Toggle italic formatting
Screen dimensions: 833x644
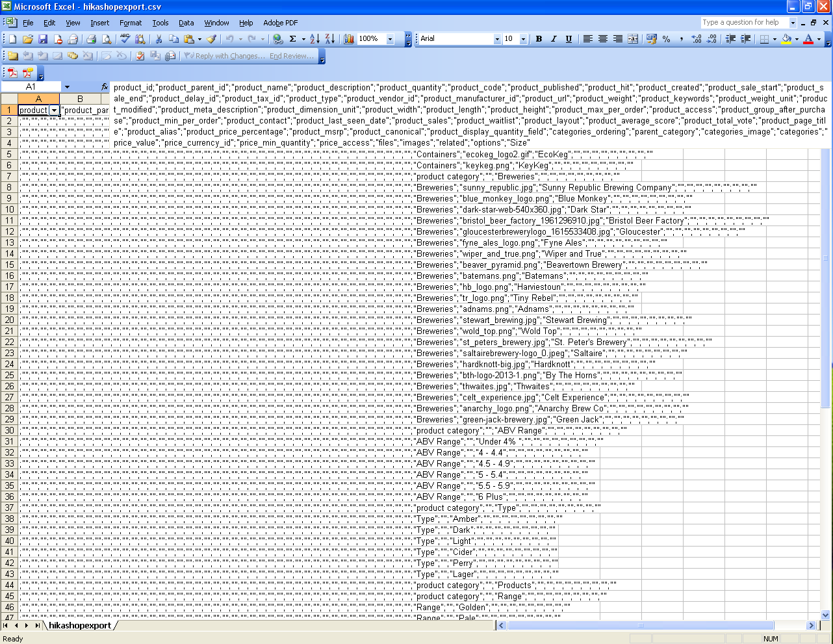(554, 39)
